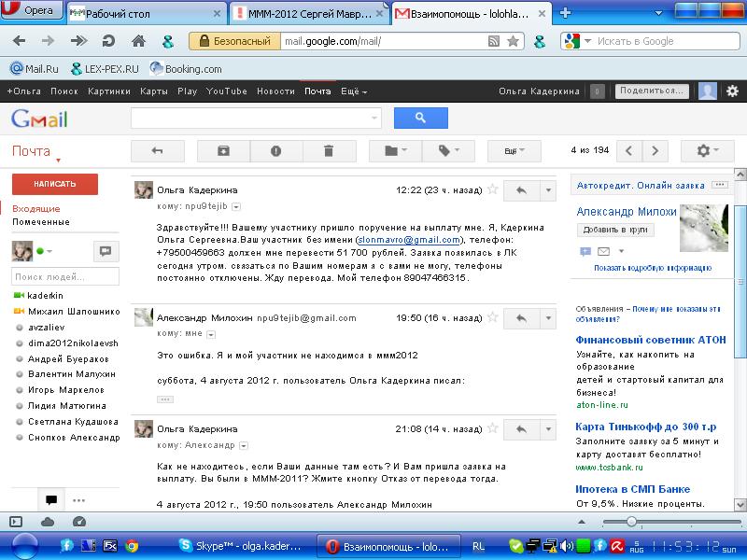Show the older conversation with the right chevron
Screen dimensions: 747x560
(655, 151)
